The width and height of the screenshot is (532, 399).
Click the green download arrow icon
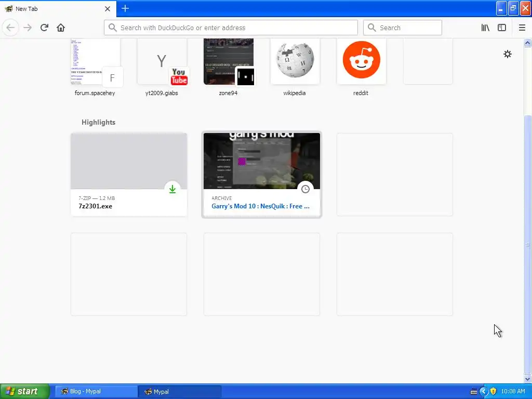[172, 189]
